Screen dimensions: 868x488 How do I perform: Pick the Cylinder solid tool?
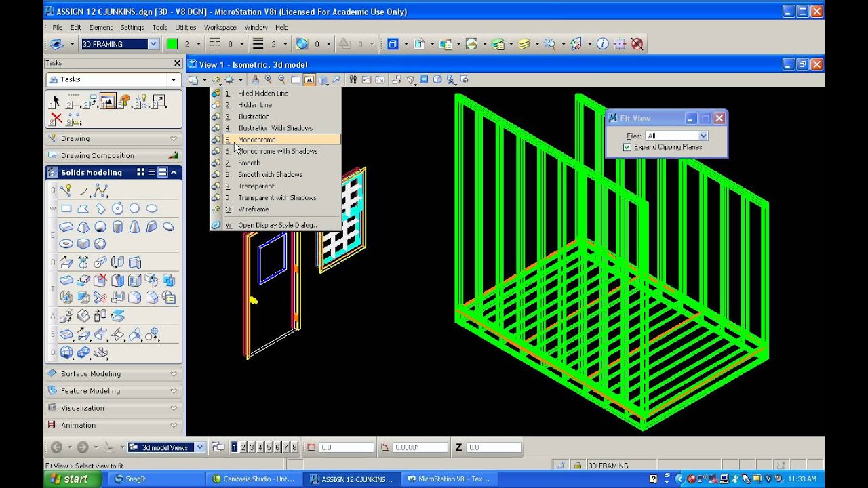tap(117, 227)
